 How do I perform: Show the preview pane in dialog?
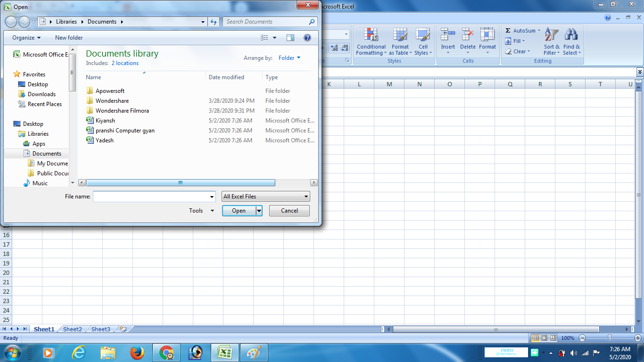(x=290, y=38)
